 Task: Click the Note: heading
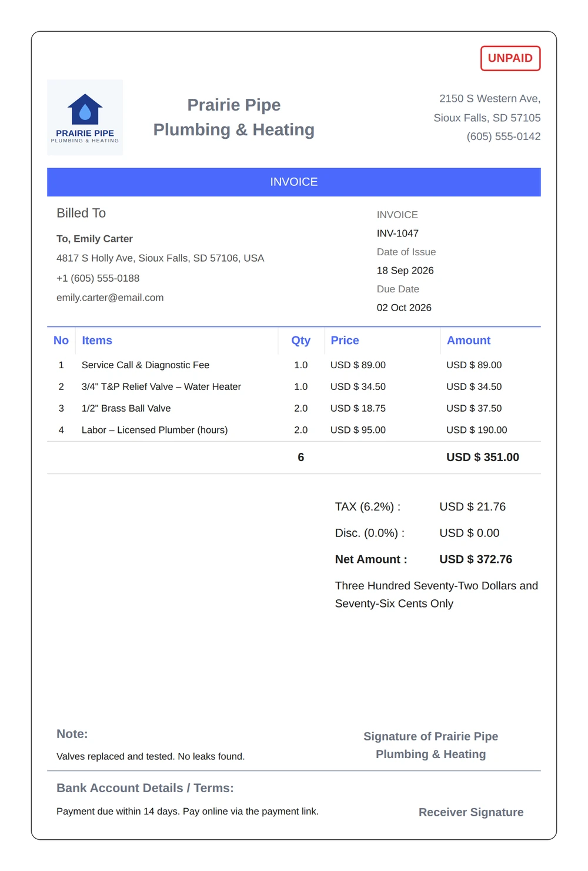(x=72, y=734)
